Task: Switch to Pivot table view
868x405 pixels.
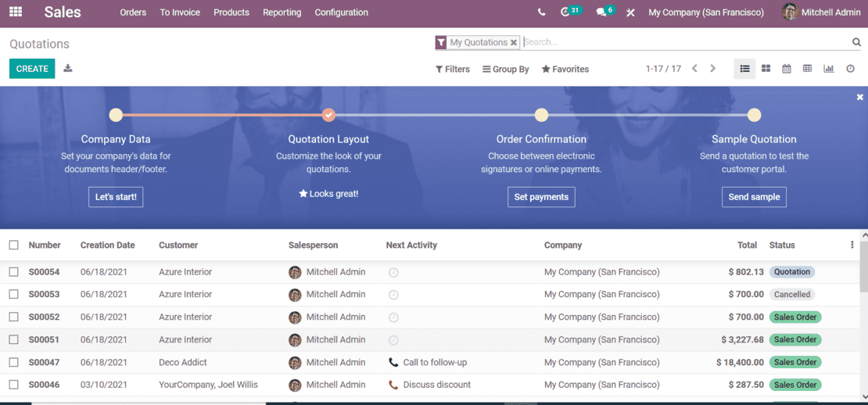Action: point(808,69)
